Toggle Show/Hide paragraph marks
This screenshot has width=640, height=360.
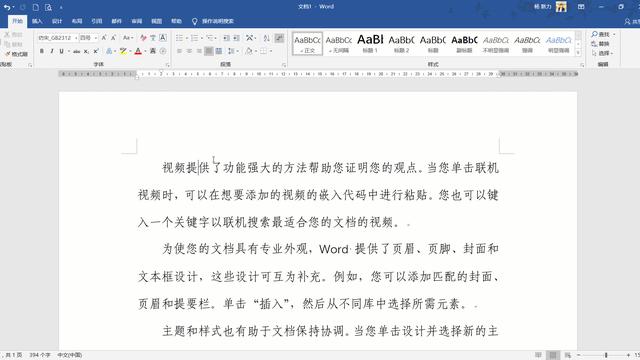pos(279,38)
